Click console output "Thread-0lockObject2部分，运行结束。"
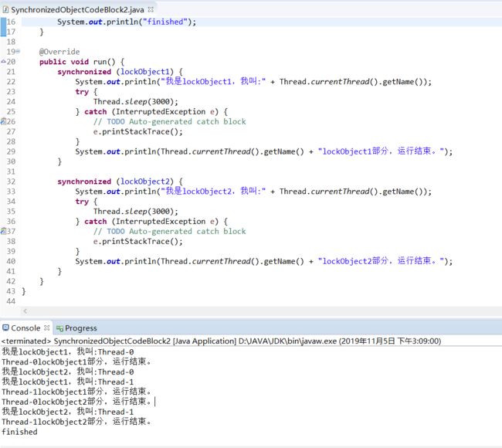 point(76,402)
